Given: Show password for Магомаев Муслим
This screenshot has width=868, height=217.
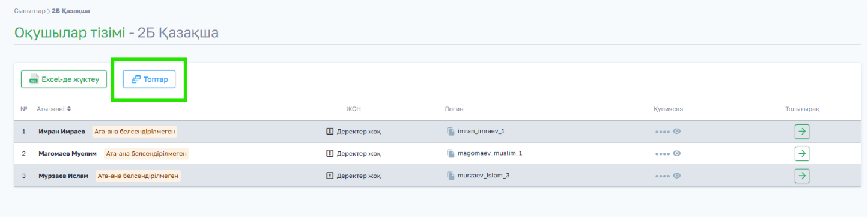Looking at the screenshot, I should [677, 153].
